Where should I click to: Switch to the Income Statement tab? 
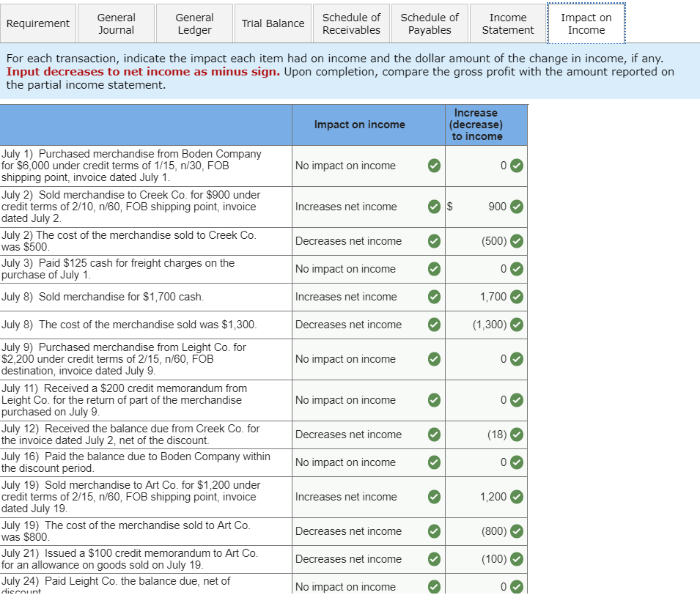[507, 23]
